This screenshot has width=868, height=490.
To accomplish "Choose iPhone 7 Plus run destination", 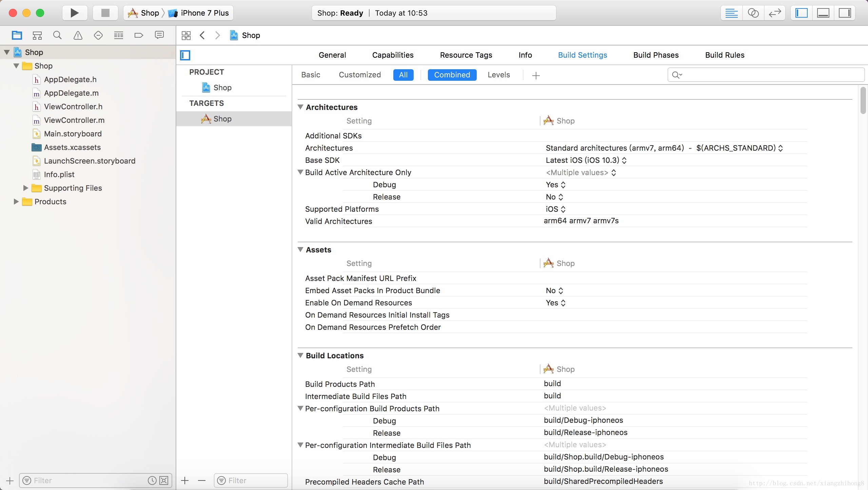I will click(x=199, y=13).
